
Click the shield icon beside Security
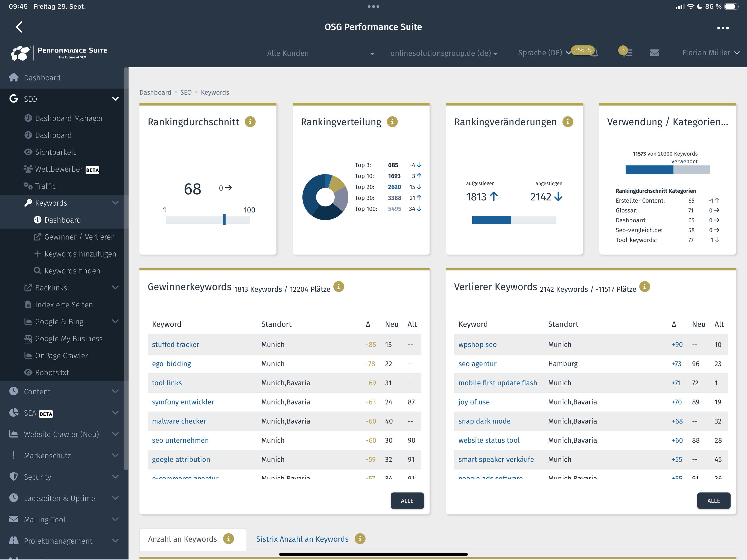[x=13, y=476]
